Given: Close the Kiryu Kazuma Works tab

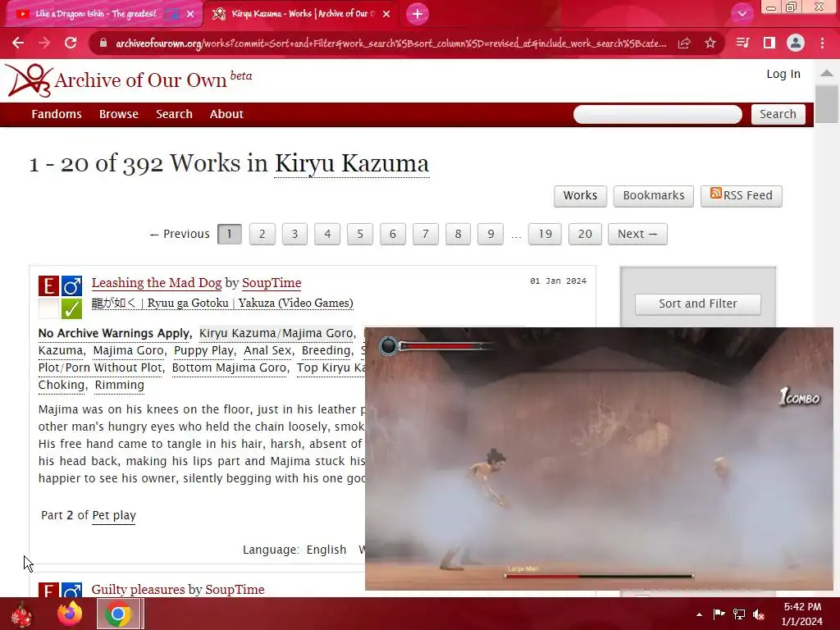Looking at the screenshot, I should click(386, 14).
